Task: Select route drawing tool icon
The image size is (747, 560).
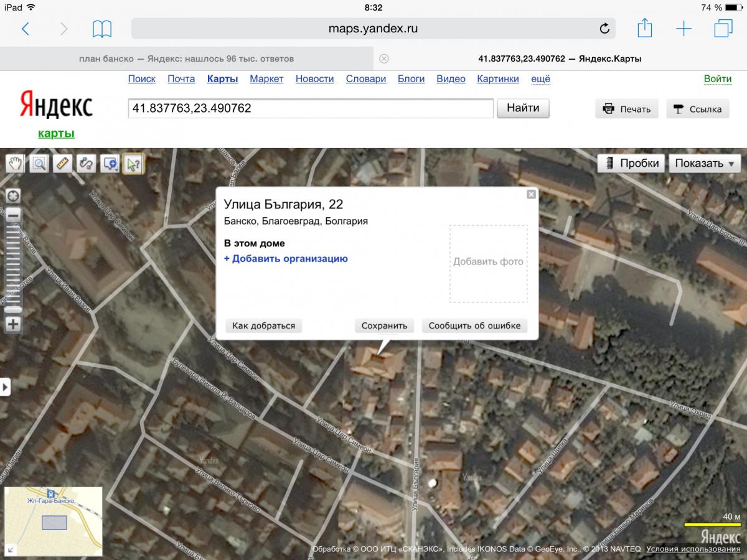Action: (x=86, y=164)
